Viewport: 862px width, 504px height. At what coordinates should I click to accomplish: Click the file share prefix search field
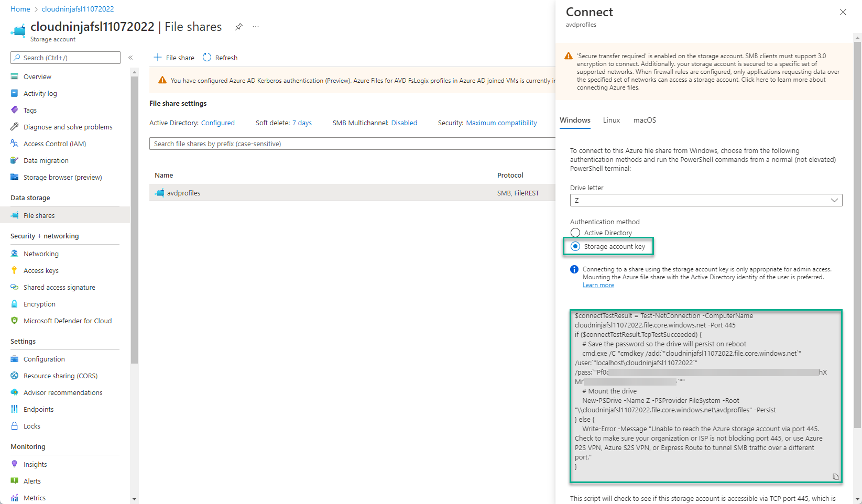click(x=351, y=144)
